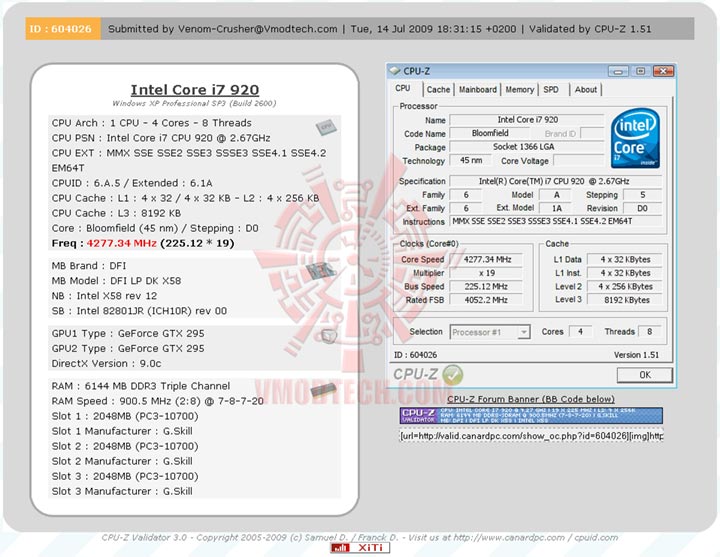Viewport: 720px width, 557px height.
Task: Click the CPU-Z title bar icon
Action: click(x=394, y=71)
